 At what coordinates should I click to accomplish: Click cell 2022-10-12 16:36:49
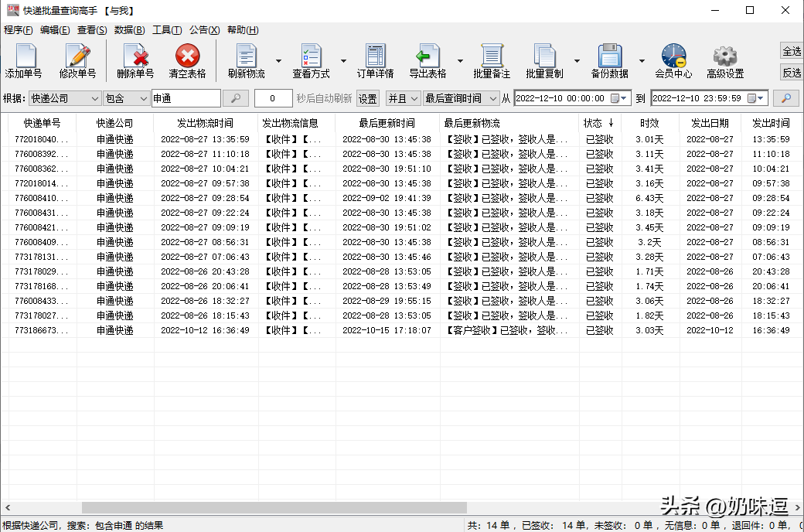(205, 330)
